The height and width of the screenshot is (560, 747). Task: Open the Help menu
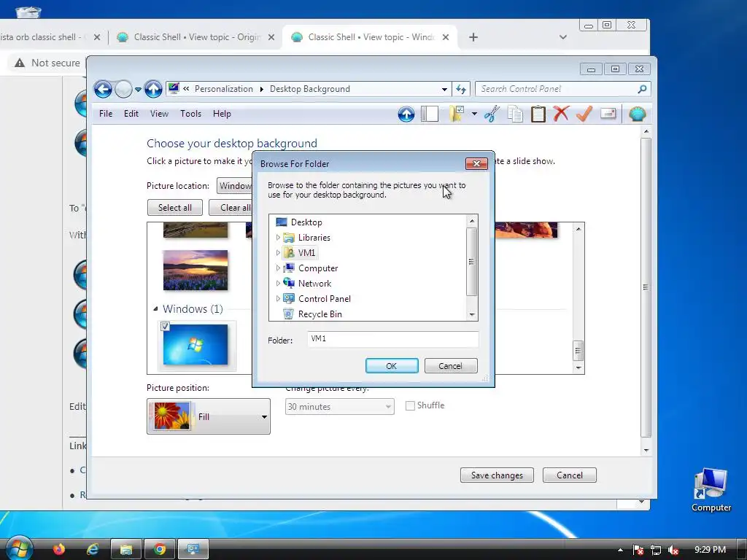[222, 114]
